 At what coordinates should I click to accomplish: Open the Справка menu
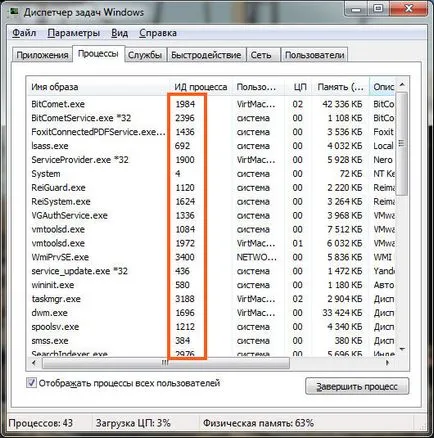pos(158,33)
